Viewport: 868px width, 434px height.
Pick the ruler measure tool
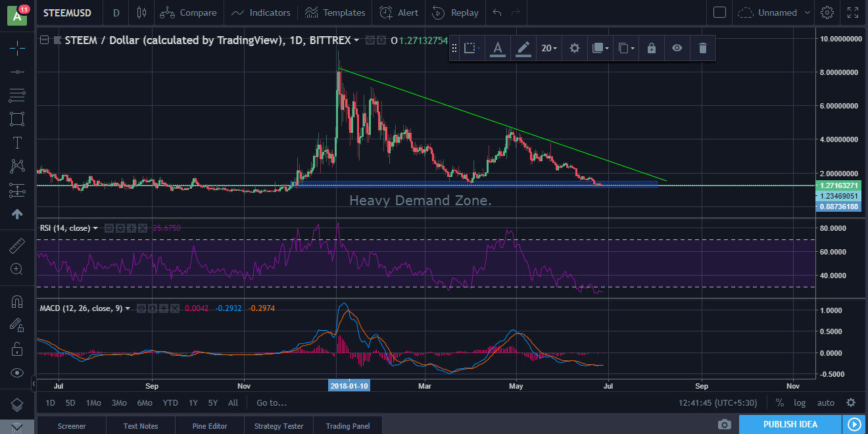click(17, 246)
